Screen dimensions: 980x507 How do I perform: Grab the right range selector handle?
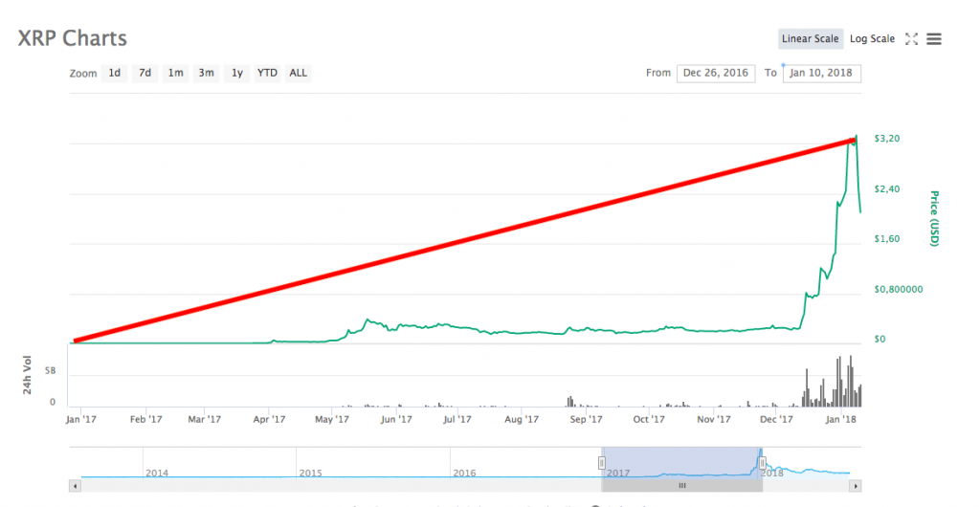tap(762, 463)
